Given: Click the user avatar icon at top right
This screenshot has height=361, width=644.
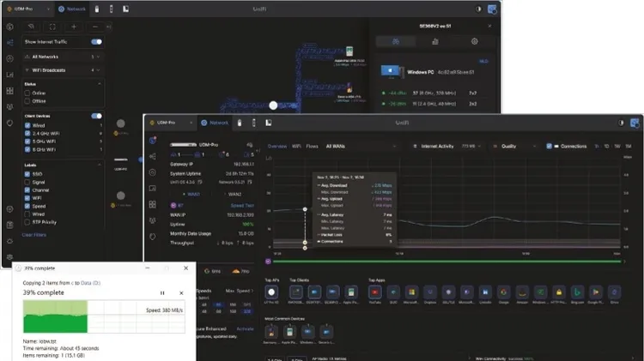Looking at the screenshot, I should tap(492, 10).
